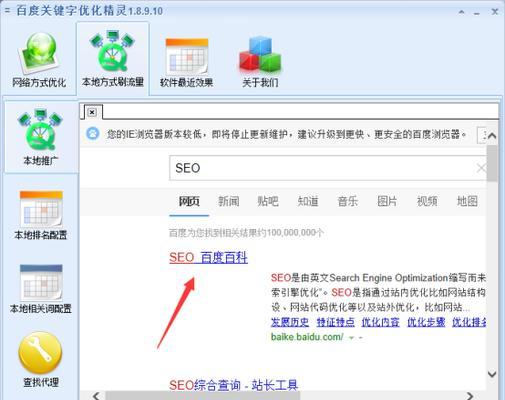Screen dimensions: 505x400
Task: Open the 优化内容 sublink
Action: pyautogui.click(x=381, y=322)
